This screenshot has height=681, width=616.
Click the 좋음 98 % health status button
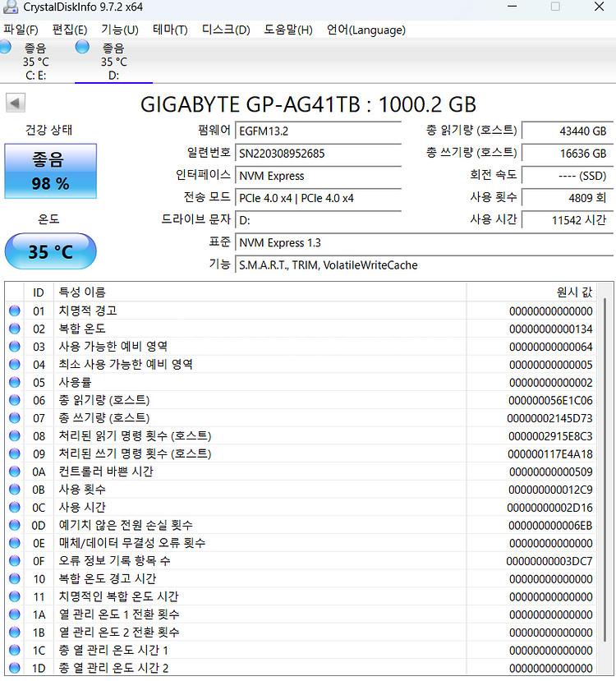pos(50,171)
